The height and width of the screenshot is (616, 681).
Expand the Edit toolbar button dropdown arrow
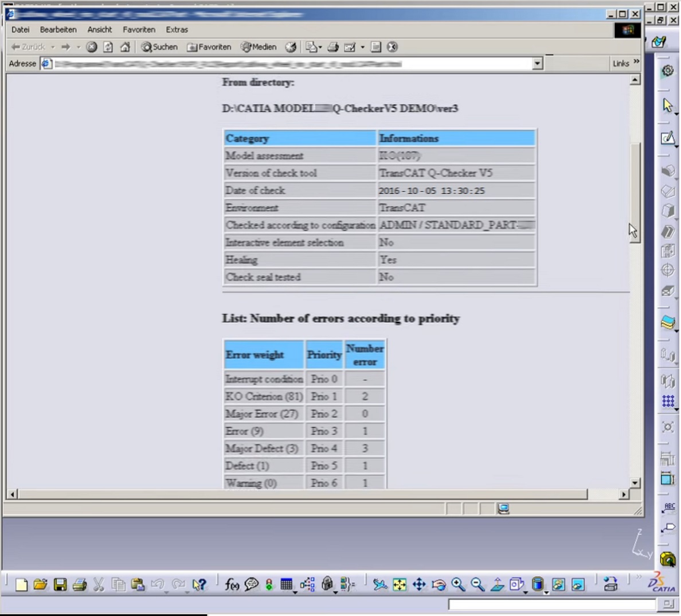point(362,47)
